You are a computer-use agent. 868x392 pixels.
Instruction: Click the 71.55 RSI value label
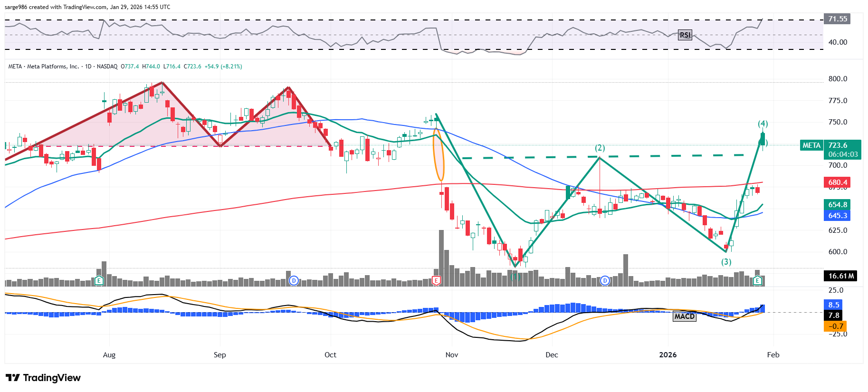[x=837, y=19]
